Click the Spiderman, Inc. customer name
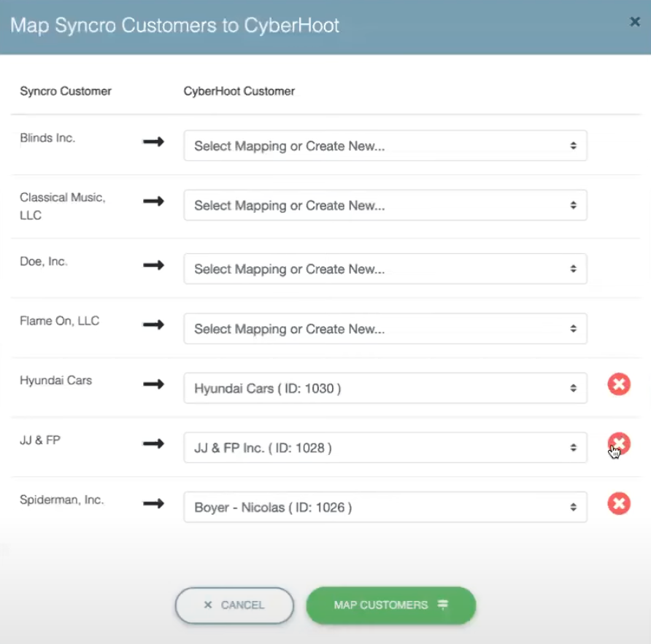 61,500
